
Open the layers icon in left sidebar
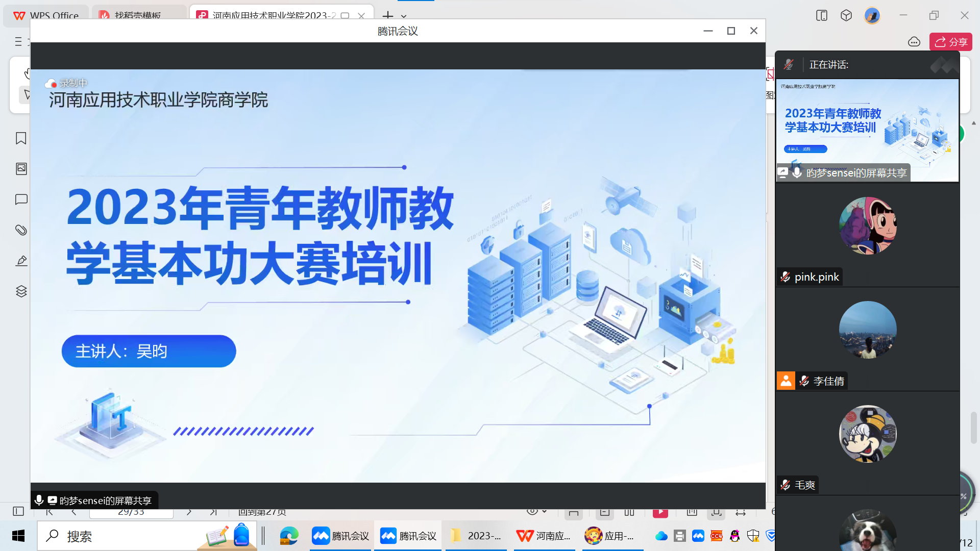click(21, 291)
